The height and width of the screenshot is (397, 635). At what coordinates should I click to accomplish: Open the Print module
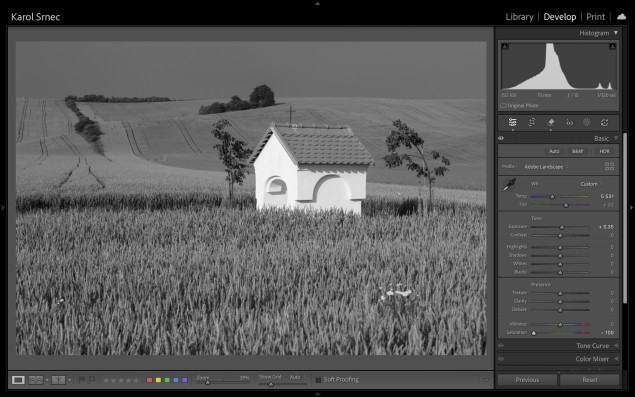(595, 17)
